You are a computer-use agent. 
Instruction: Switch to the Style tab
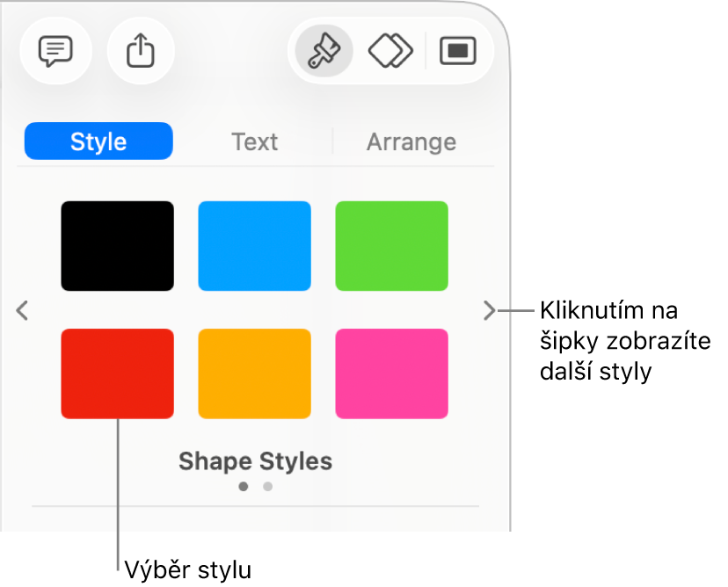click(x=98, y=141)
